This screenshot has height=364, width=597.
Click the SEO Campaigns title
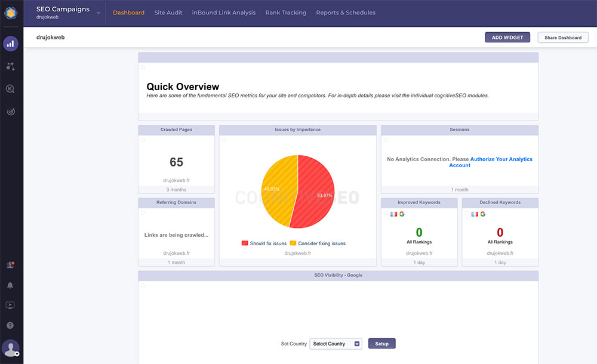tap(63, 9)
